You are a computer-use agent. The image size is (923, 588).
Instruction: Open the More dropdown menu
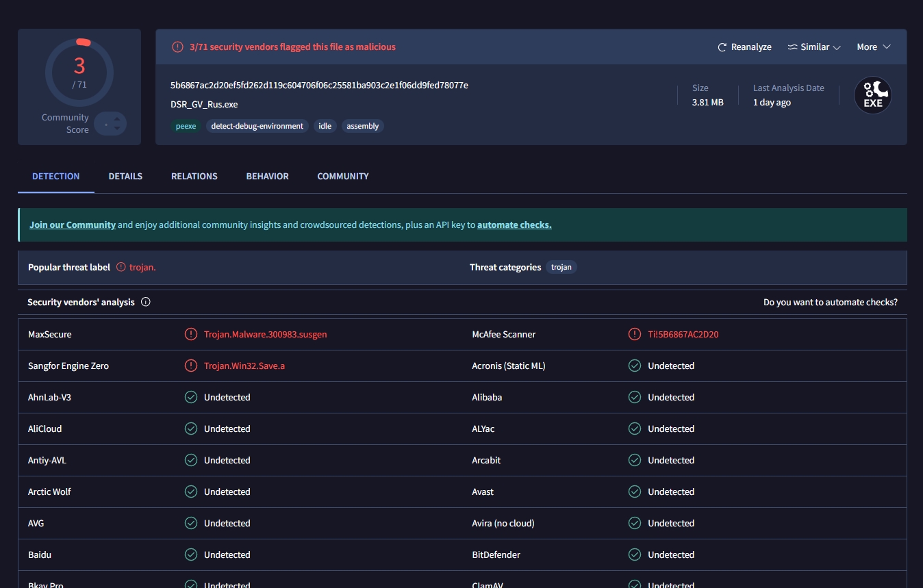pos(874,47)
